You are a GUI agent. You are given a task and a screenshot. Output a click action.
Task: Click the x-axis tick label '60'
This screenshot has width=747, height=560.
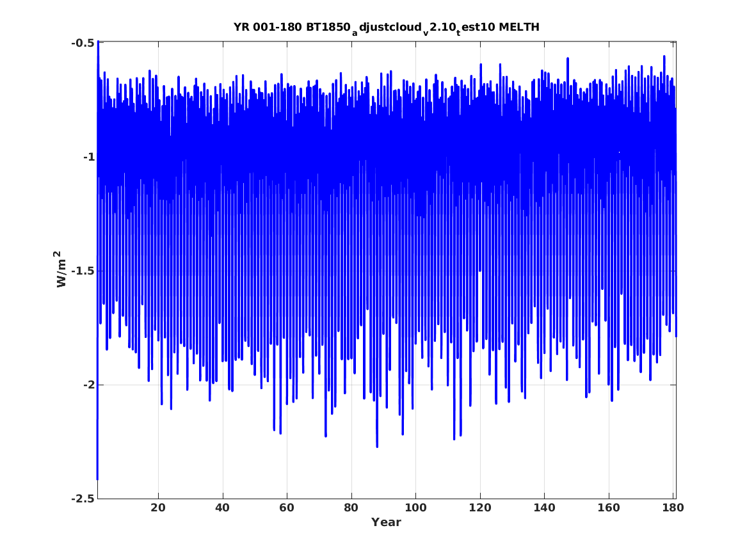287,508
